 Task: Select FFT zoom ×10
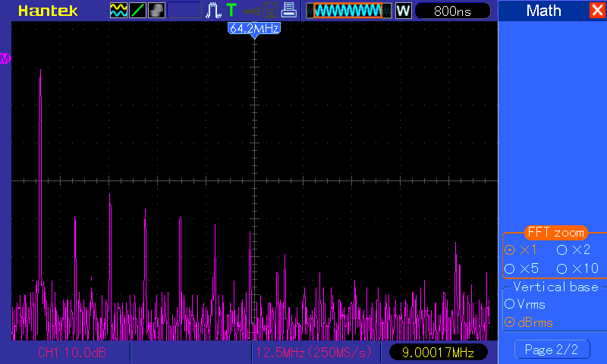pyautogui.click(x=578, y=268)
